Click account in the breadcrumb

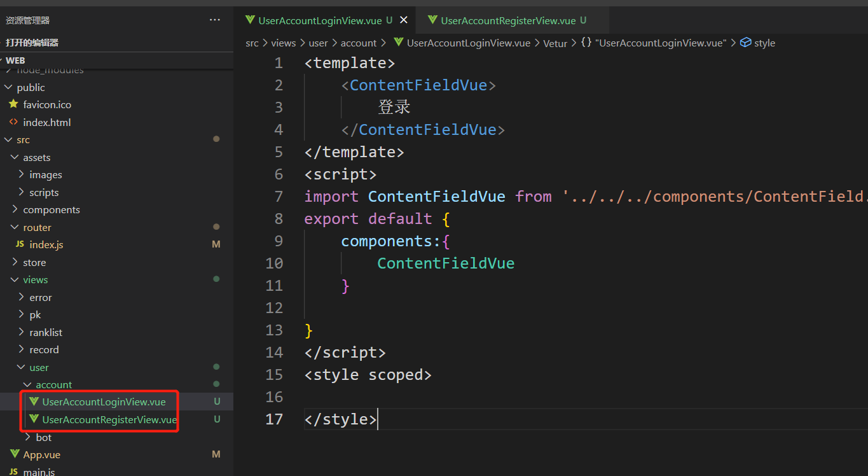click(359, 43)
